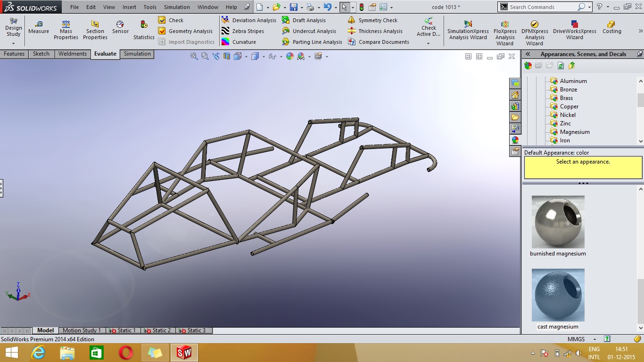
Task: Launch FloXpress Analysis Wizard
Action: (x=505, y=33)
